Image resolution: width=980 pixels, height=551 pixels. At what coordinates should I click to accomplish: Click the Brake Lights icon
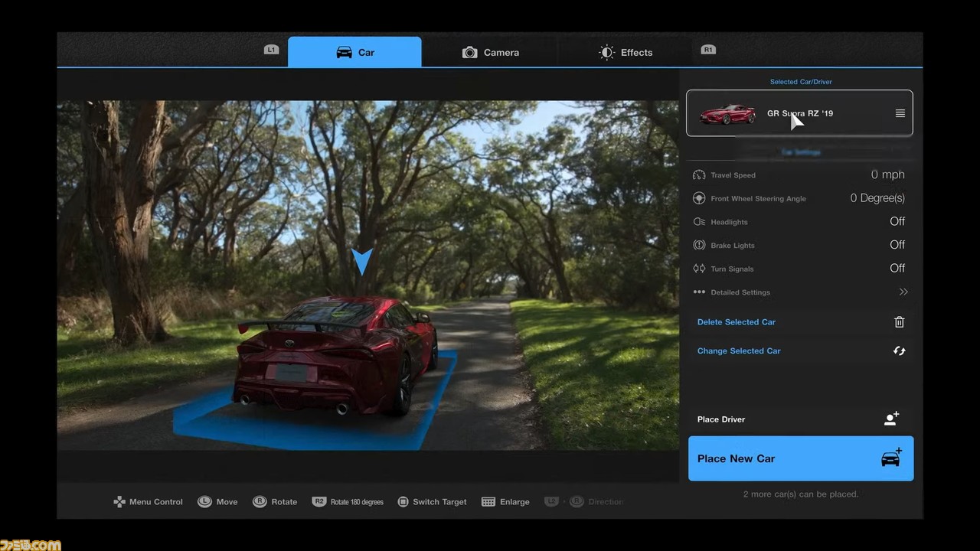tap(699, 245)
